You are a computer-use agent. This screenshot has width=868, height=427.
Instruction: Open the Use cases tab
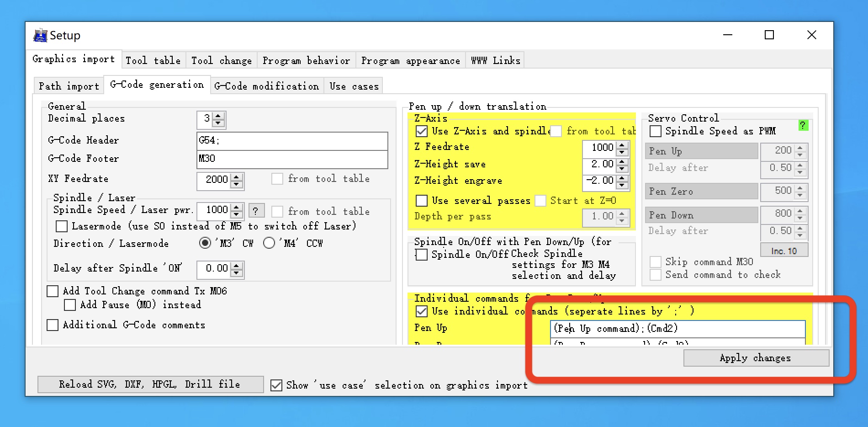[x=354, y=86]
